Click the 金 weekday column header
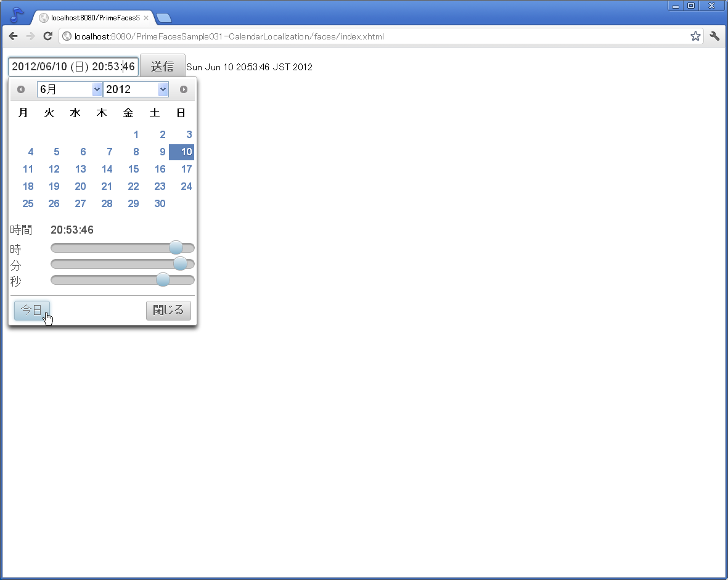 (x=128, y=113)
